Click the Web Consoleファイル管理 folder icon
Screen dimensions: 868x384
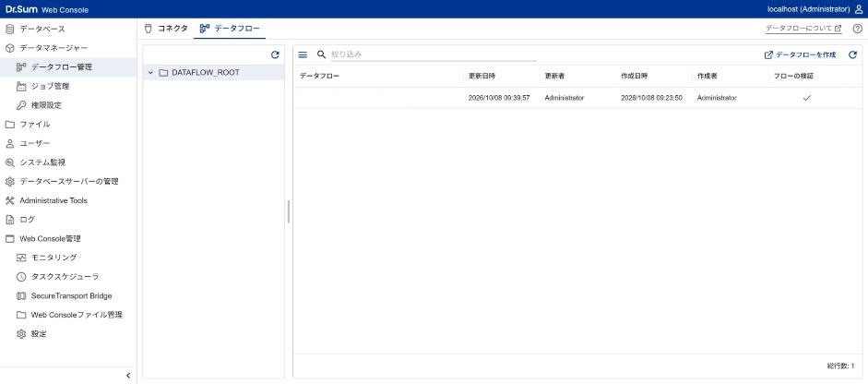(x=21, y=315)
